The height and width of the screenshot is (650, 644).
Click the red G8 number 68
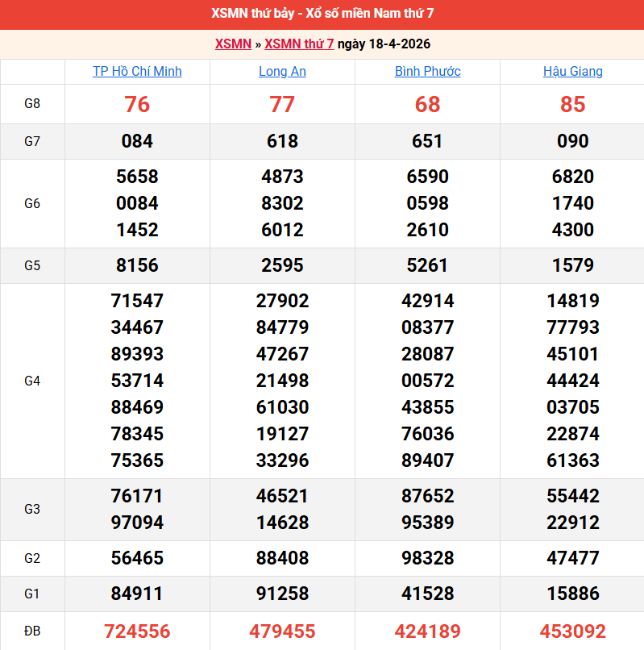click(427, 104)
